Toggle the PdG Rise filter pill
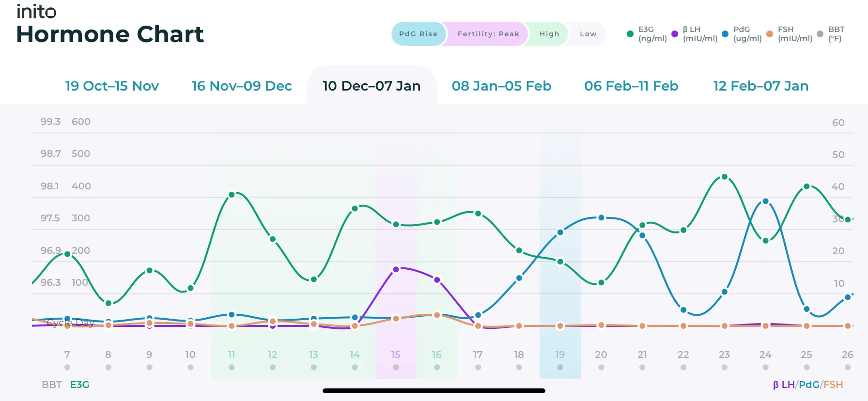The width and height of the screenshot is (868, 401). pos(418,34)
